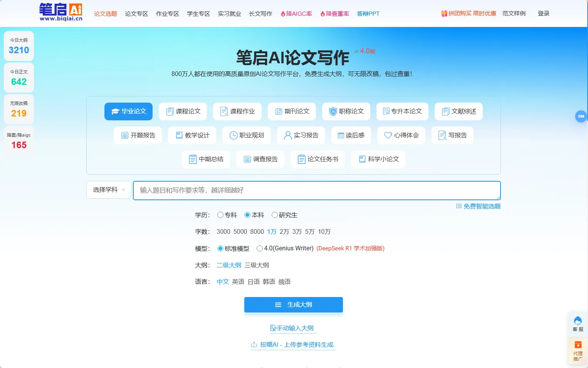This screenshot has width=588, height=368.
Task: Open the 学生专区 nav item
Action: pos(198,14)
